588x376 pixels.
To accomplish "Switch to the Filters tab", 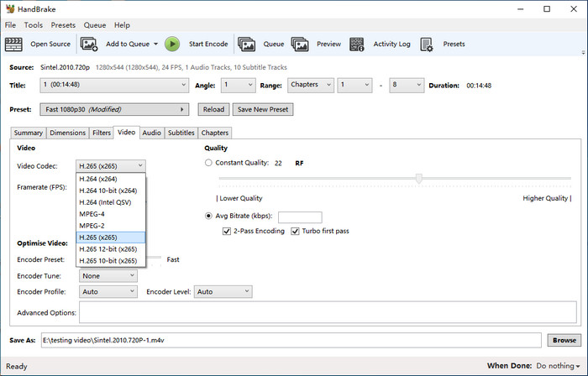I will [x=102, y=133].
